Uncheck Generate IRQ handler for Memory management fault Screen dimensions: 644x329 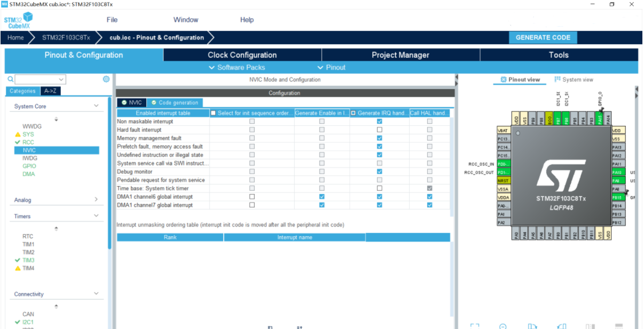coord(379,138)
